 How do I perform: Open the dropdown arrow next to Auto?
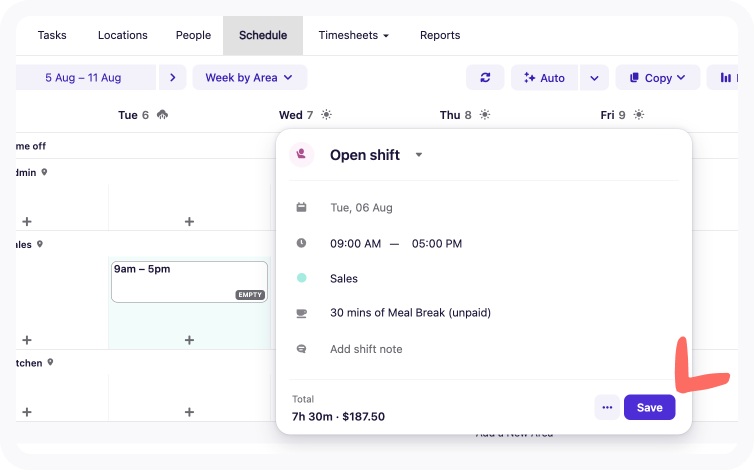[x=594, y=78]
